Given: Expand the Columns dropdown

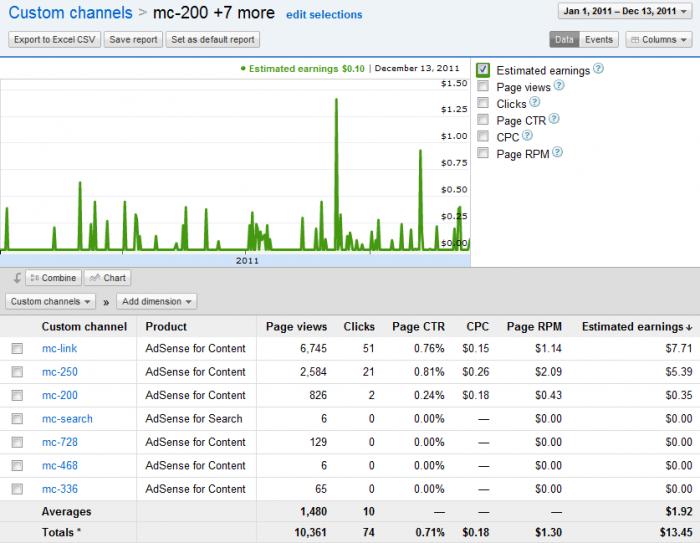Looking at the screenshot, I should pyautogui.click(x=657, y=40).
